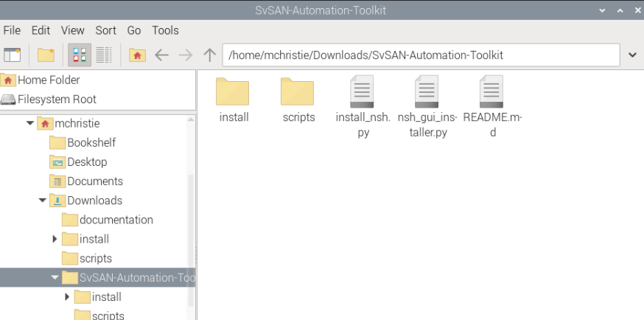Maximize the SvSAN-Automation-Toolkit window
Image resolution: width=644 pixels, height=320 pixels.
tap(620, 10)
